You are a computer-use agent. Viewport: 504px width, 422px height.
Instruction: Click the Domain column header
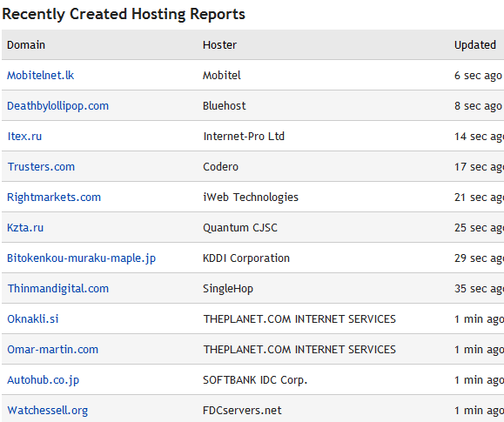tap(26, 45)
